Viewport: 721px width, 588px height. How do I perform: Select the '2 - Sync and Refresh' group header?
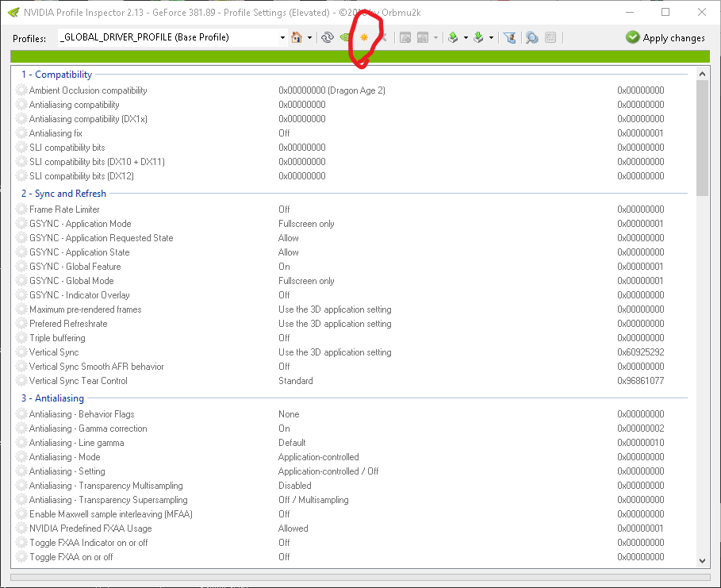point(63,194)
